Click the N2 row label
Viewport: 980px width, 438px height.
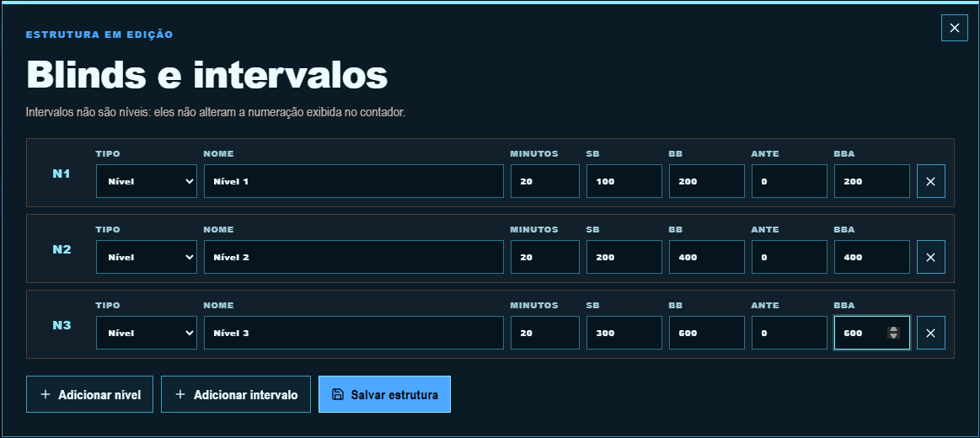[x=62, y=249]
